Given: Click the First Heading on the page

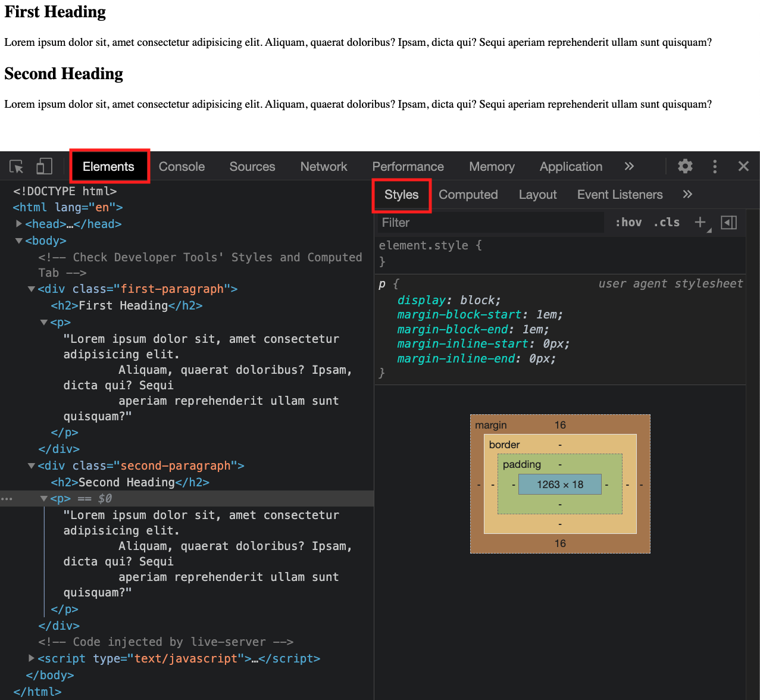Looking at the screenshot, I should click(x=55, y=12).
